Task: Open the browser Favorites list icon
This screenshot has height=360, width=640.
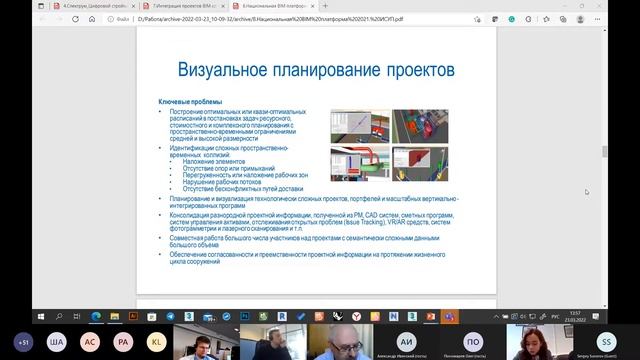Action: (x=546, y=19)
